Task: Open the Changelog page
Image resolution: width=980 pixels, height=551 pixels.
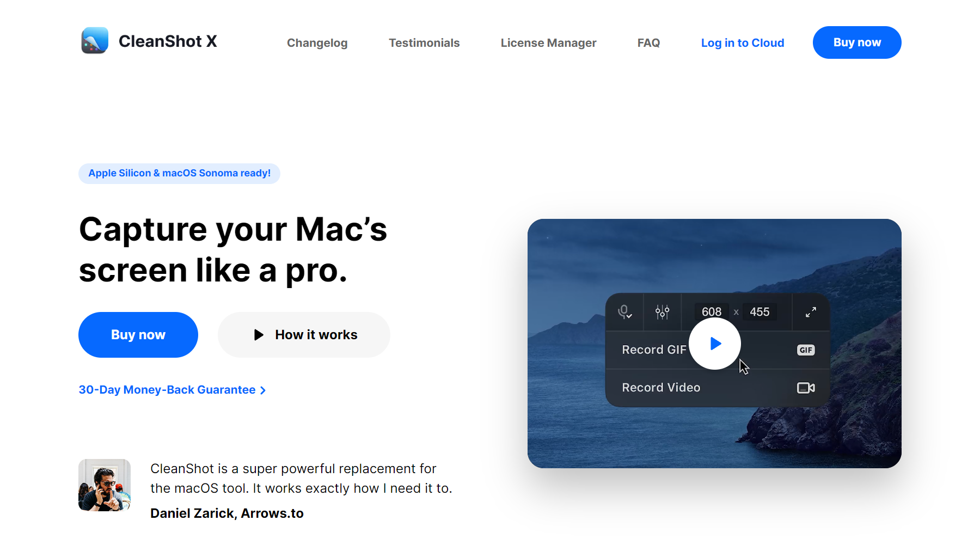Action: [317, 43]
